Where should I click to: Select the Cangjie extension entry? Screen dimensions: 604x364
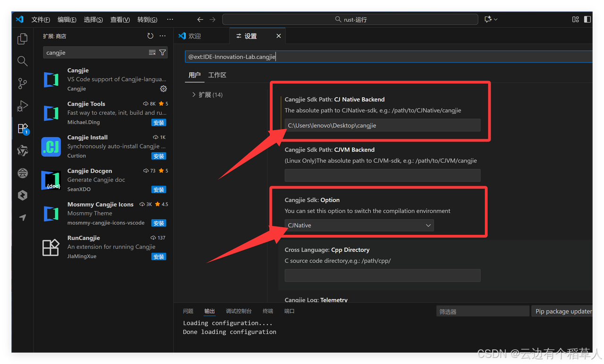[x=104, y=79]
